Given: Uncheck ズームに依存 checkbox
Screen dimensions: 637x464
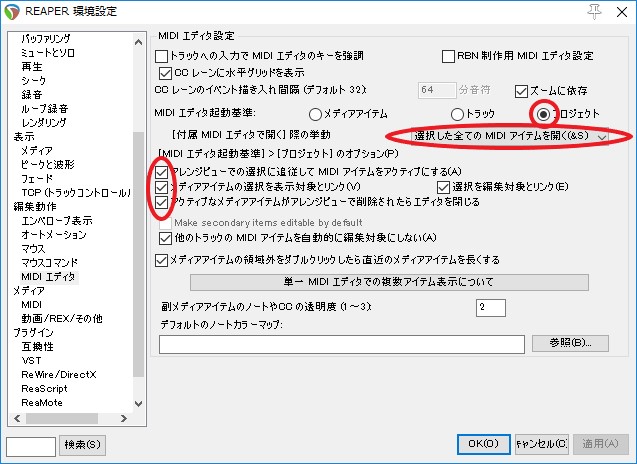Looking at the screenshot, I should pyautogui.click(x=521, y=91).
